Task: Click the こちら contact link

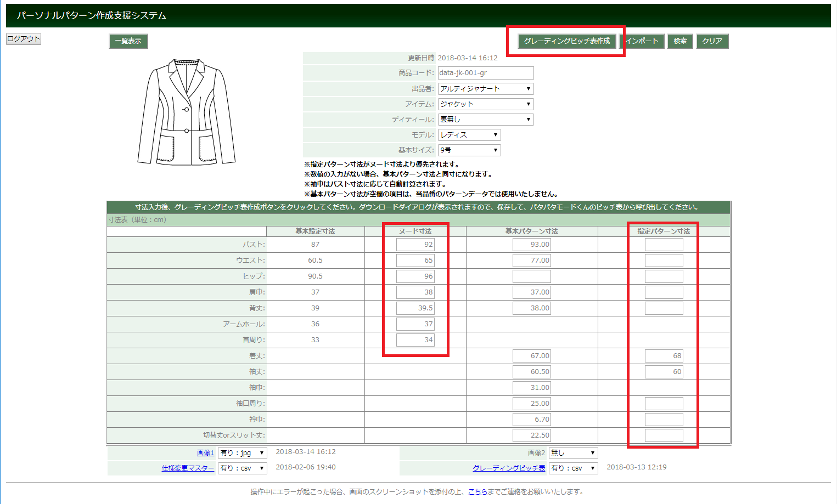Action: click(x=478, y=492)
